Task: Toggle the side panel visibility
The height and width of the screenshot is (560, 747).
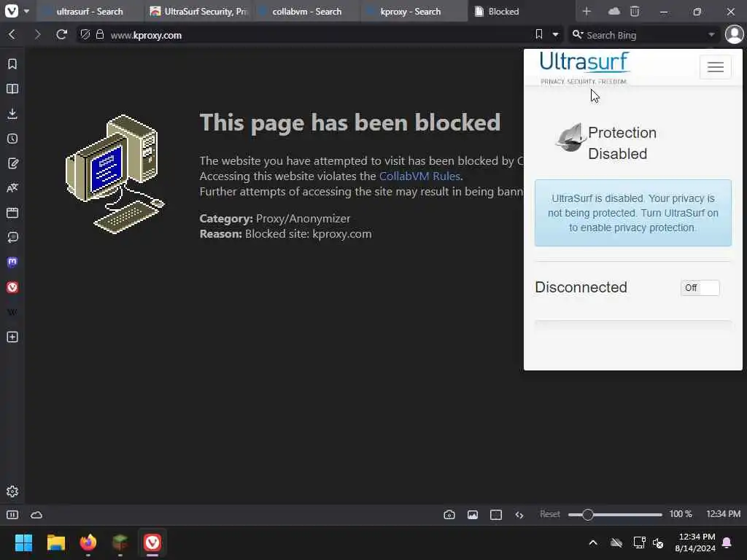Action: (12, 515)
